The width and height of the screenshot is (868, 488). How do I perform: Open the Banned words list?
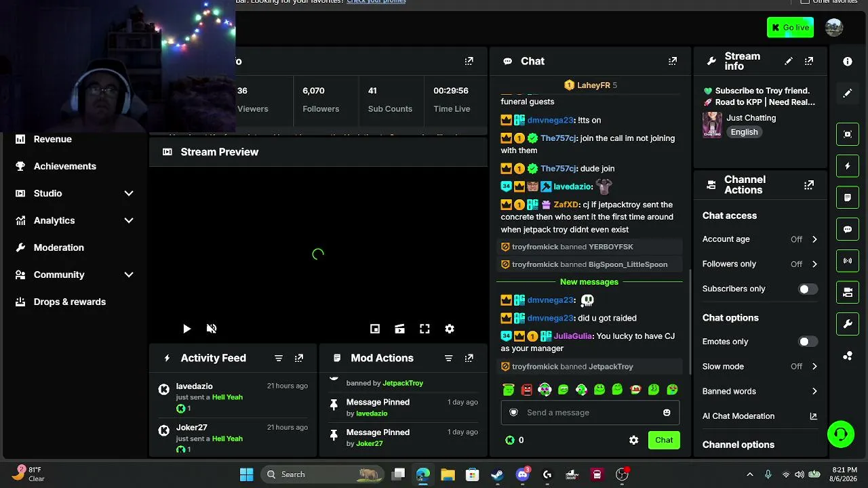760,391
